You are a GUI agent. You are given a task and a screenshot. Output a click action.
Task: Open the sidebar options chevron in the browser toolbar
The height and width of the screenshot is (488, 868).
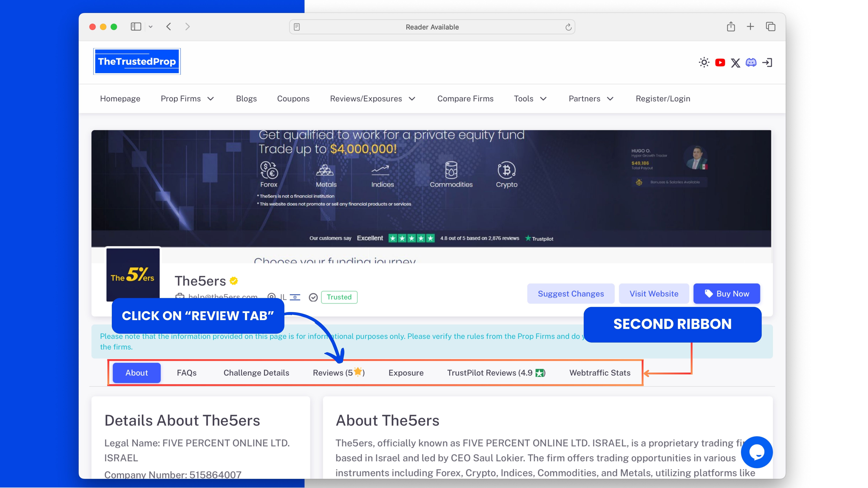151,27
